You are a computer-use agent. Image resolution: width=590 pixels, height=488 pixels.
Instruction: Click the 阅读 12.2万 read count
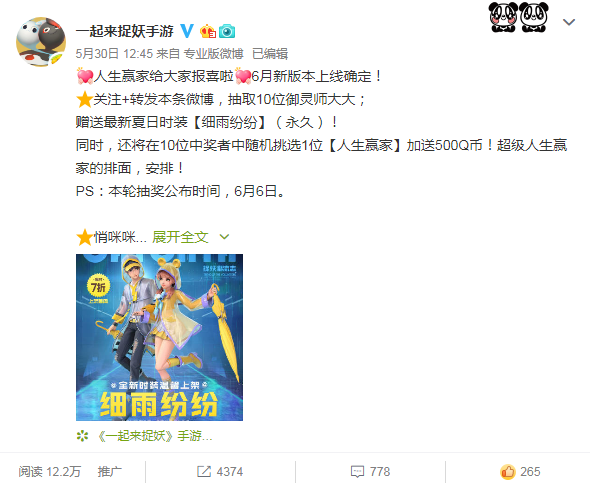(50, 471)
